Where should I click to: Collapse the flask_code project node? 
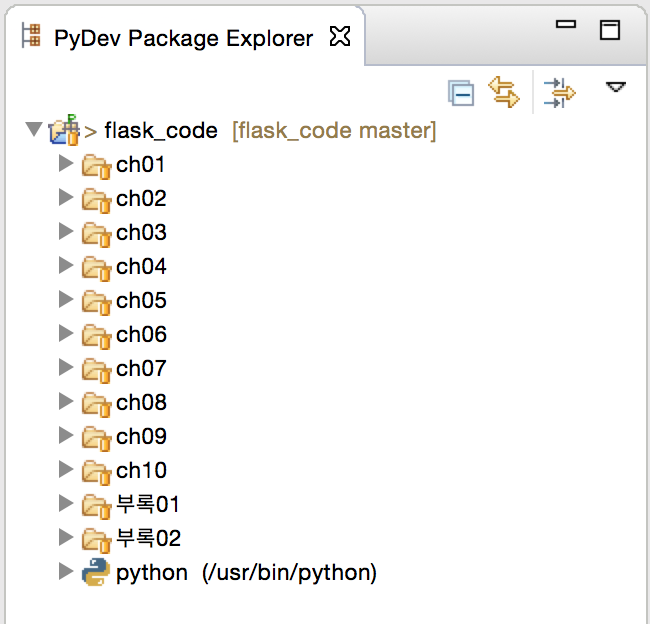[x=34, y=129]
